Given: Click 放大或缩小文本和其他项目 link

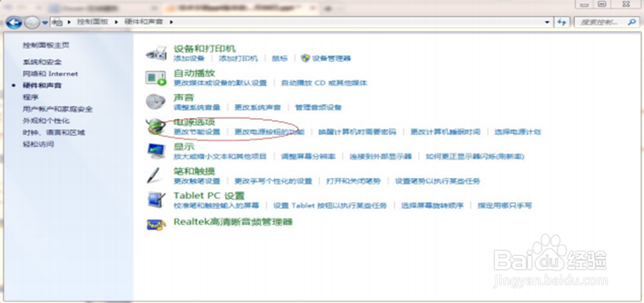Looking at the screenshot, I should [x=220, y=157].
